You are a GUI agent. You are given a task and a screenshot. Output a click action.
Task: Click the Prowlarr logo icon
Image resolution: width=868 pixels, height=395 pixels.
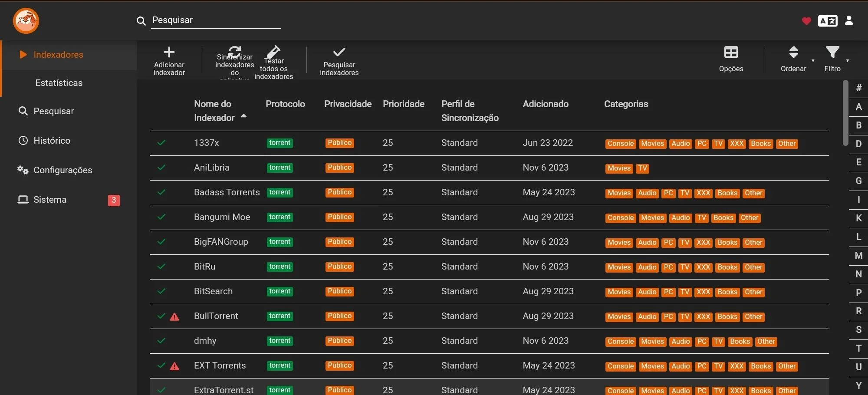point(26,21)
